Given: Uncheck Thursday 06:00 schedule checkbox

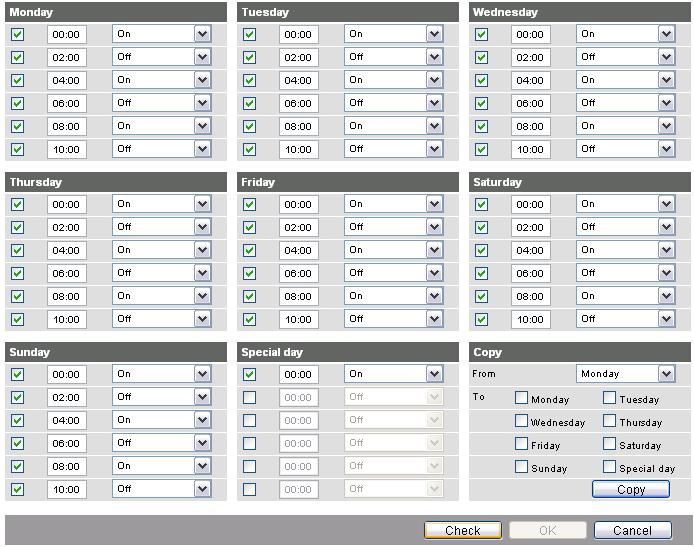Looking at the screenshot, I should point(17,274).
